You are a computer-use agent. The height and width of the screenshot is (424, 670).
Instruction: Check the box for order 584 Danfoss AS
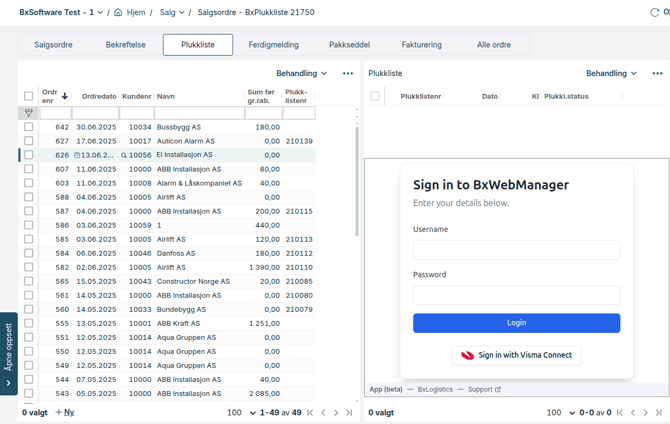[29, 253]
